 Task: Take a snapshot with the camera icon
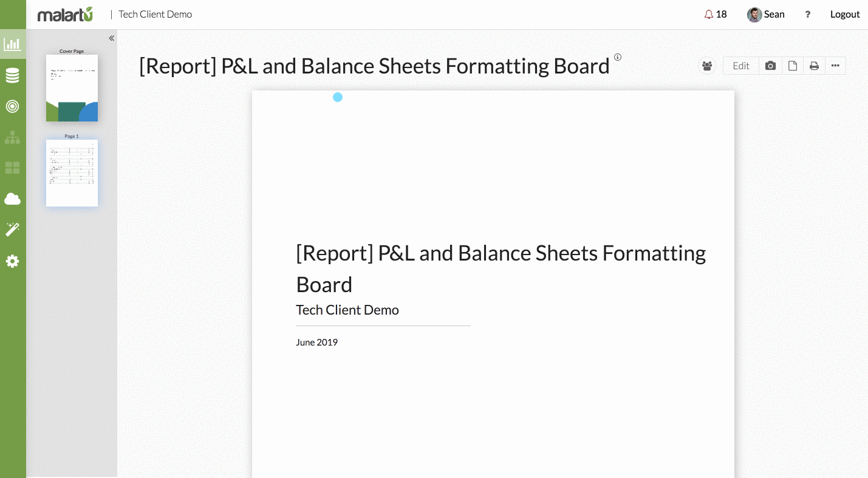point(770,66)
